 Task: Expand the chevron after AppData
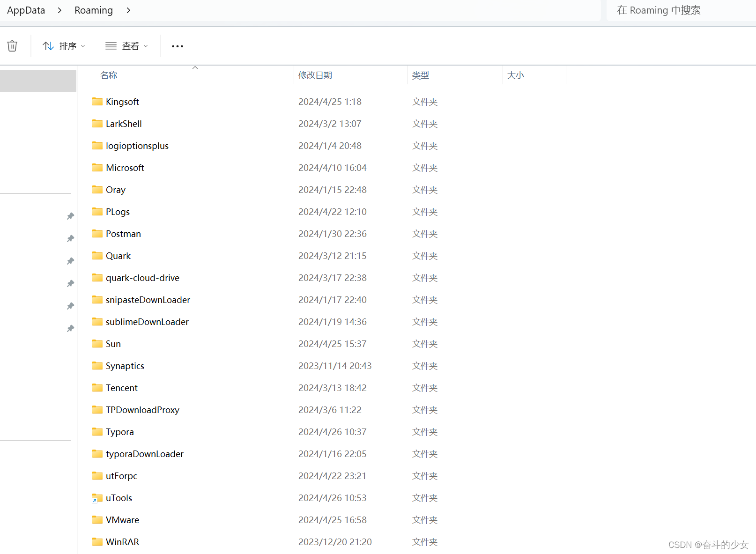(x=59, y=10)
